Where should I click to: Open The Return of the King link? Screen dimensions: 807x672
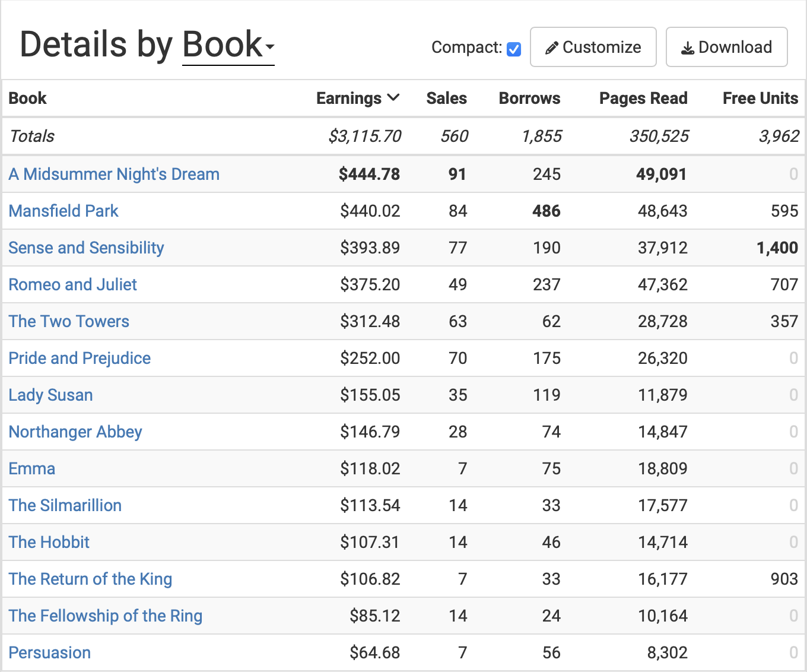(90, 579)
